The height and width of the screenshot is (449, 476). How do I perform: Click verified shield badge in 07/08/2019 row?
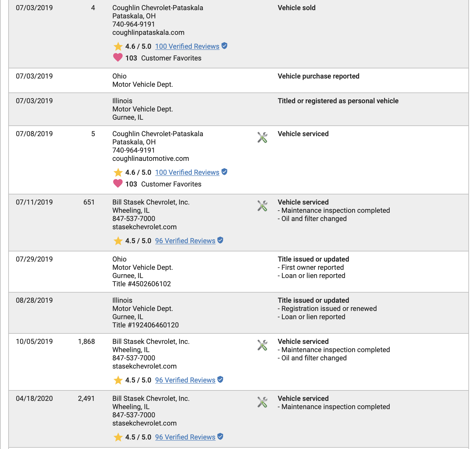tap(224, 172)
